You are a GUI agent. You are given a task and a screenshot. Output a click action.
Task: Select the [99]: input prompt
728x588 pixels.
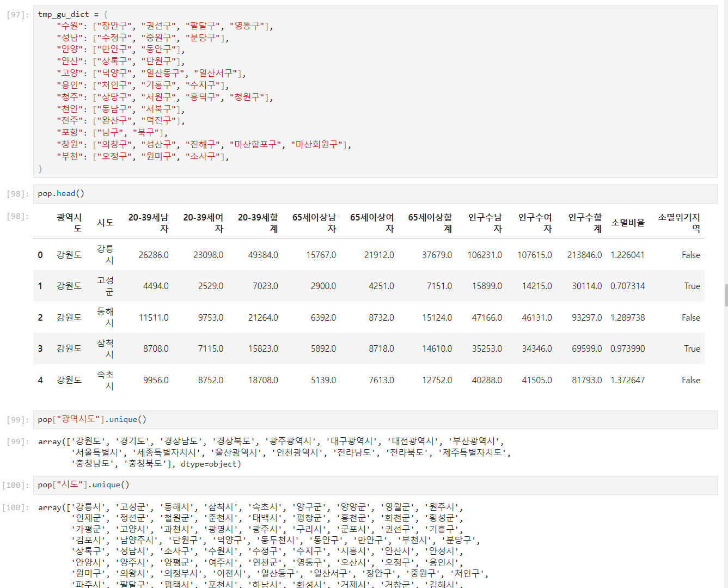click(17, 420)
